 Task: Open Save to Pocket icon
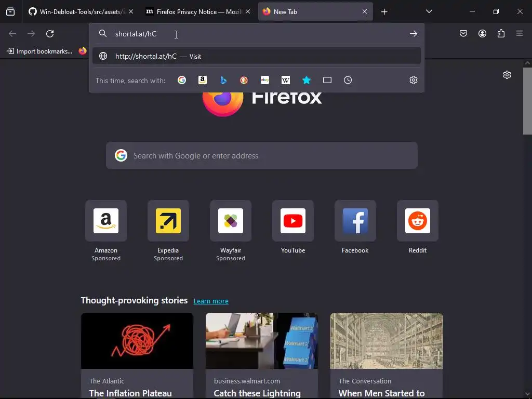[463, 34]
